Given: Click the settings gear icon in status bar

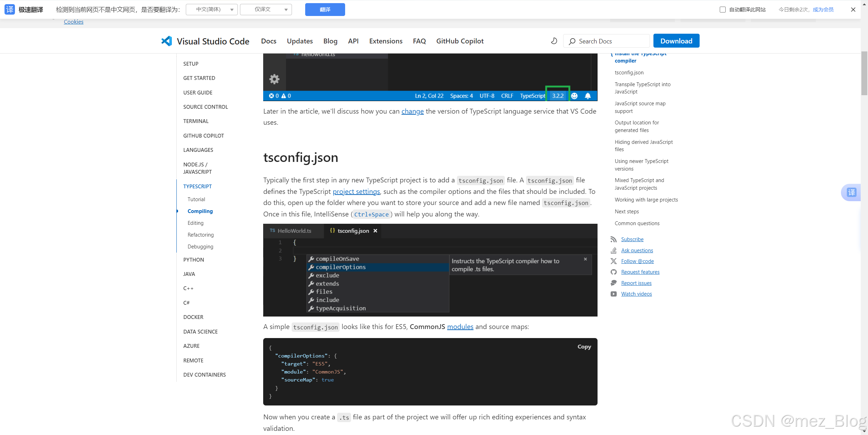Looking at the screenshot, I should (x=274, y=78).
